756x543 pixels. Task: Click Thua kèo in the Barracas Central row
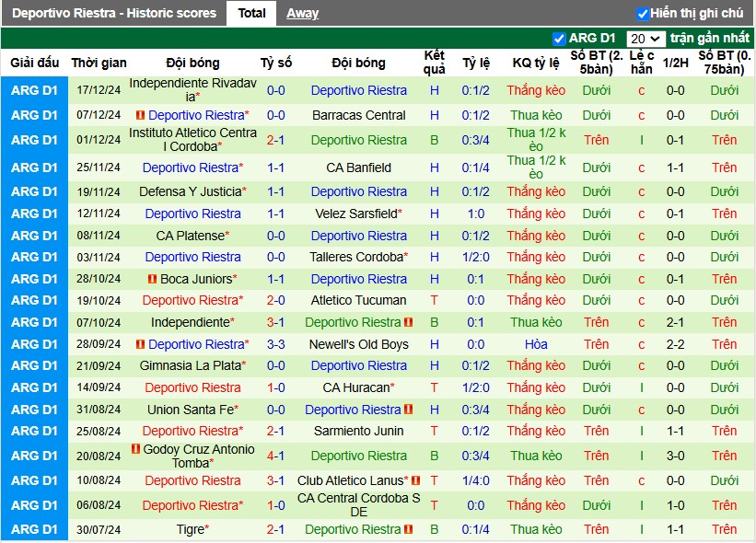pyautogui.click(x=536, y=115)
